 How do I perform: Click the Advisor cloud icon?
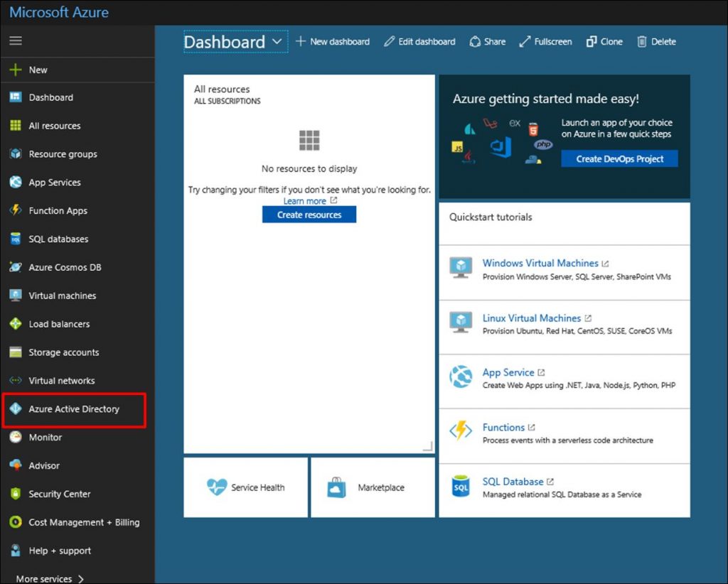tap(16, 465)
